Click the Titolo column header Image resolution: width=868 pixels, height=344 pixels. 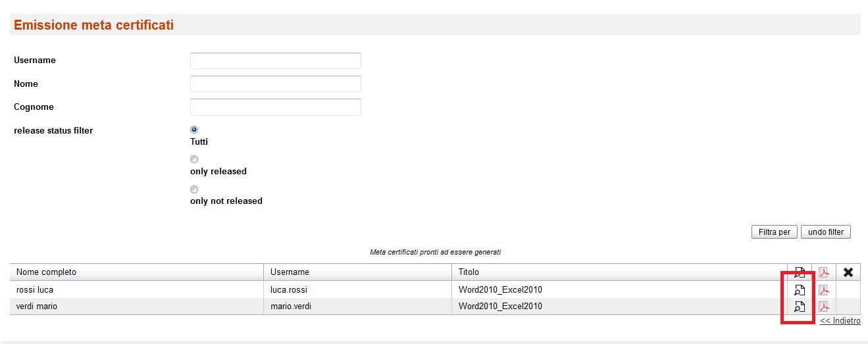click(x=469, y=272)
